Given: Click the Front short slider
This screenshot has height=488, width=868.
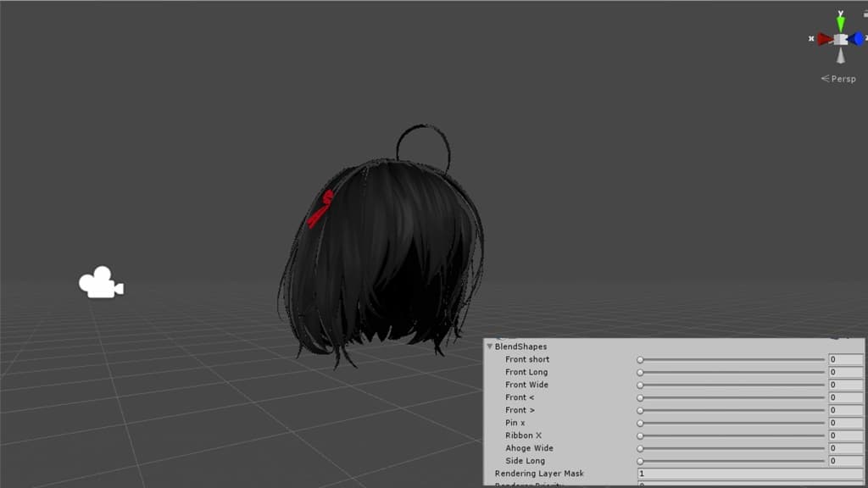Looking at the screenshot, I should click(731, 359).
